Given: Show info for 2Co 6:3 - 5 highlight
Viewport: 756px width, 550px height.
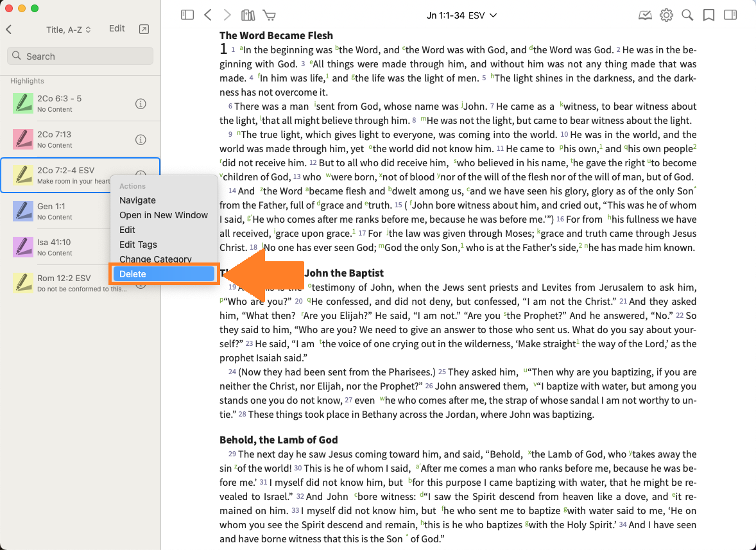Looking at the screenshot, I should point(141,104).
